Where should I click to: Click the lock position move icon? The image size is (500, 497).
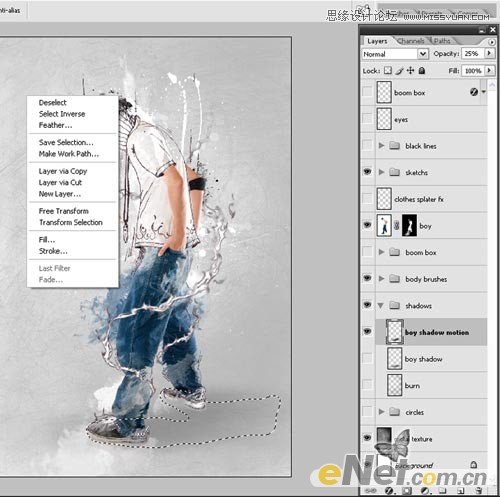pos(411,71)
